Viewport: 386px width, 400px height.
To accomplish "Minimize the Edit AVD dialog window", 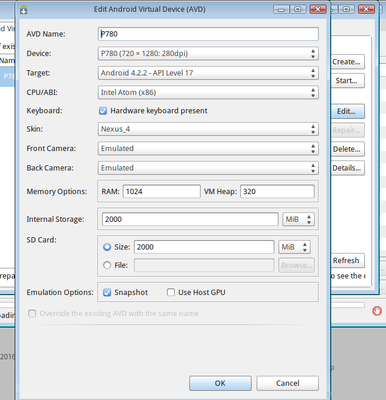I will coord(281,9).
